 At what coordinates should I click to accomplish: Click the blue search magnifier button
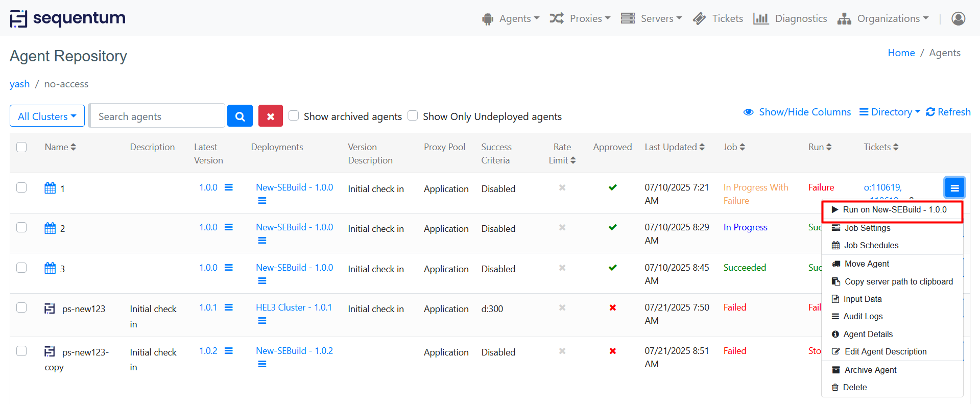coord(240,116)
